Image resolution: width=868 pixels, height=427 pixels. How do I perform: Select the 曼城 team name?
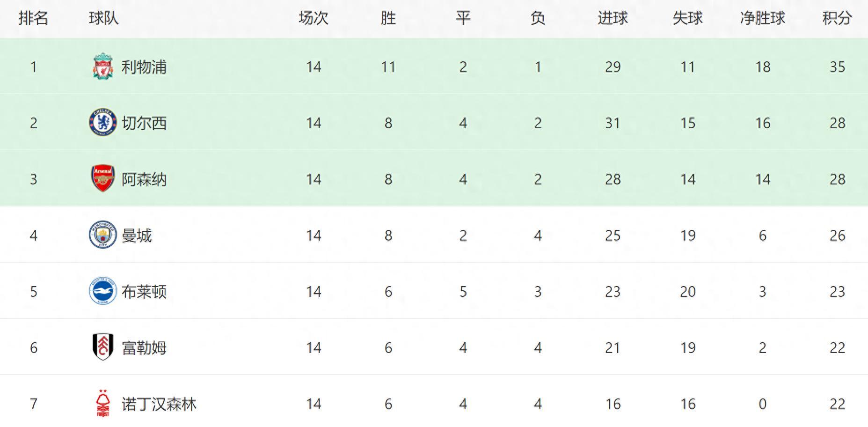(137, 236)
